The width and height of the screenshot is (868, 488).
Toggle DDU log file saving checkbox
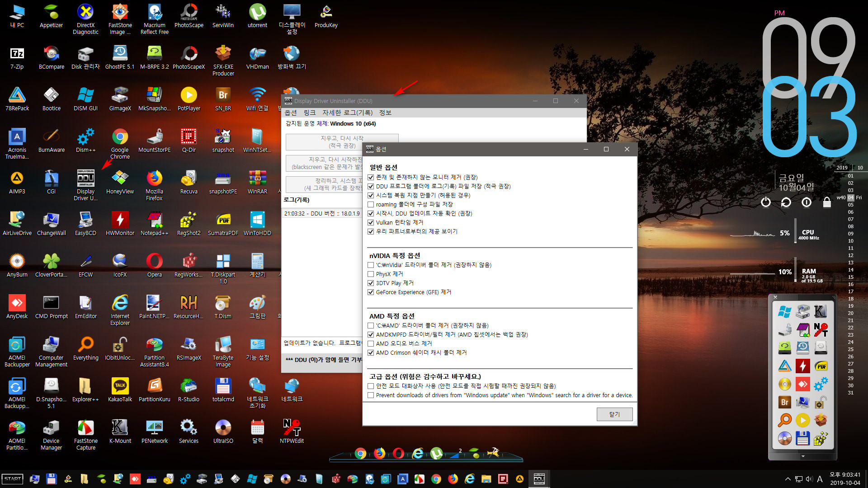[371, 186]
